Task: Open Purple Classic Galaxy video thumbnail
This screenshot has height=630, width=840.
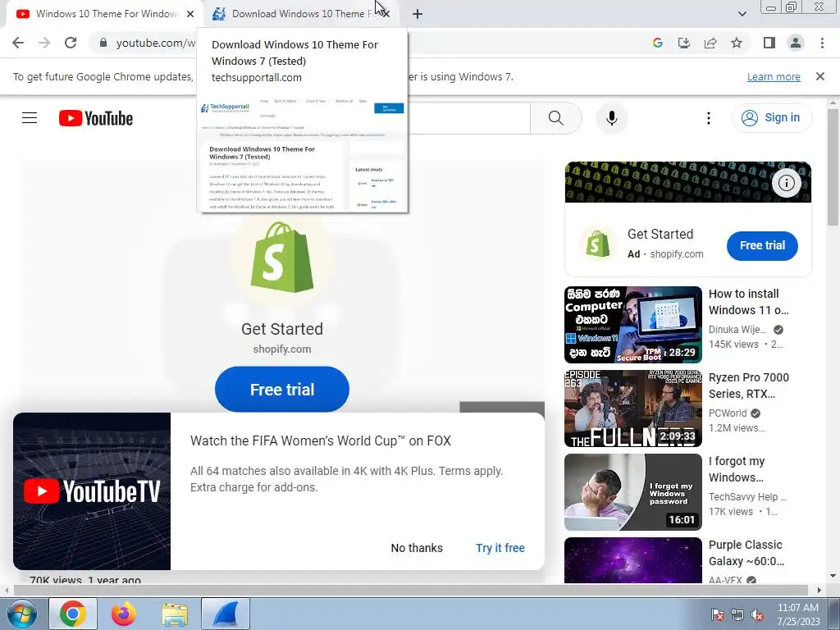Action: (x=632, y=560)
